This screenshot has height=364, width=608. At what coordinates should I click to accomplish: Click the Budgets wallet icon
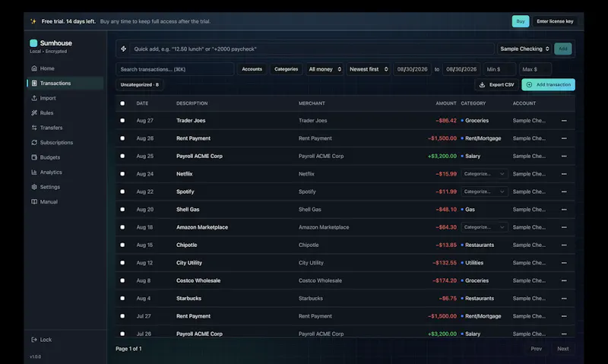[x=34, y=157]
